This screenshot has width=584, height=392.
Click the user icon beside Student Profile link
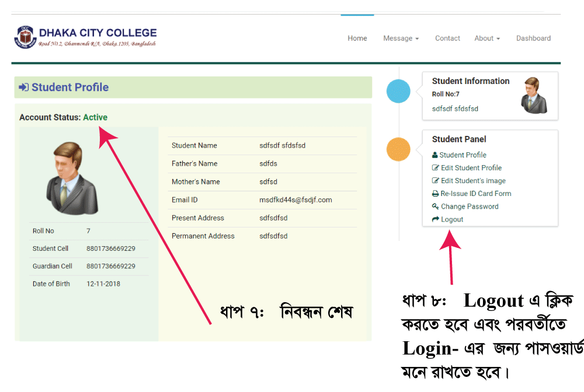click(x=435, y=155)
